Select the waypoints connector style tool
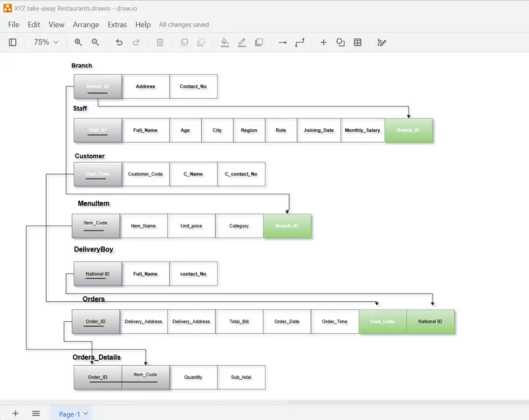Viewport: 529px width, 420px height. click(x=299, y=42)
